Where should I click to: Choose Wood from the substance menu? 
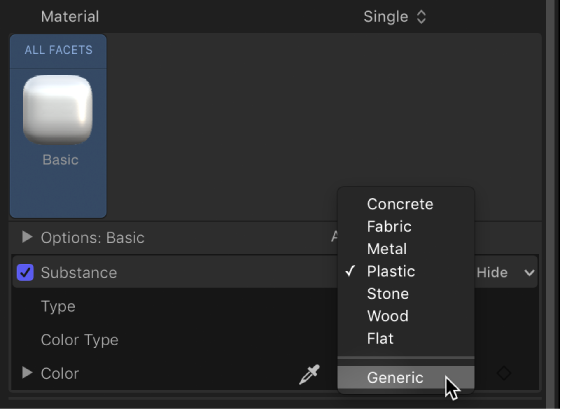pos(406,316)
